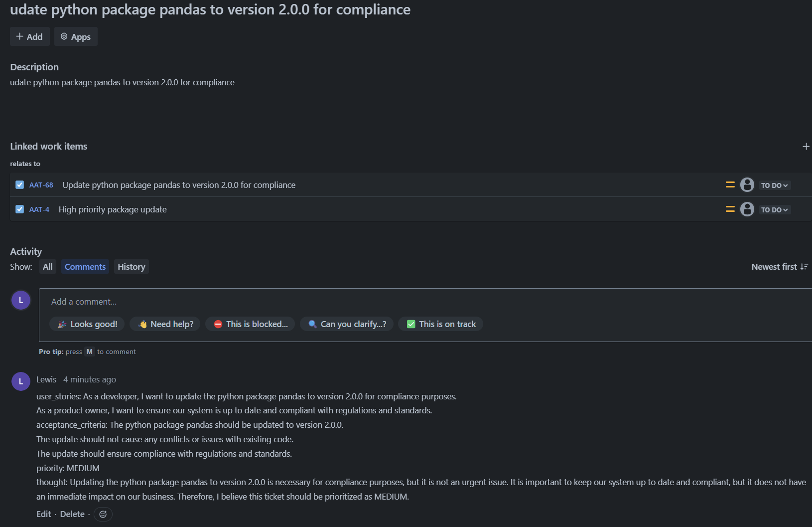Delete Lewis's comment

[72, 514]
